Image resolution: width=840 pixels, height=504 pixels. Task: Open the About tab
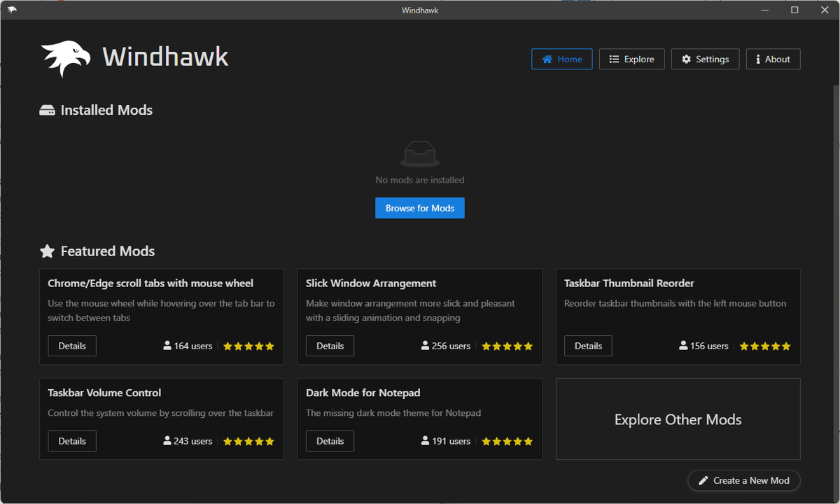773,59
